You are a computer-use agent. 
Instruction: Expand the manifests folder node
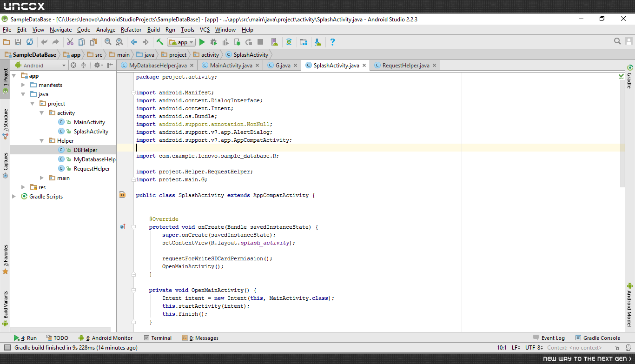click(23, 85)
